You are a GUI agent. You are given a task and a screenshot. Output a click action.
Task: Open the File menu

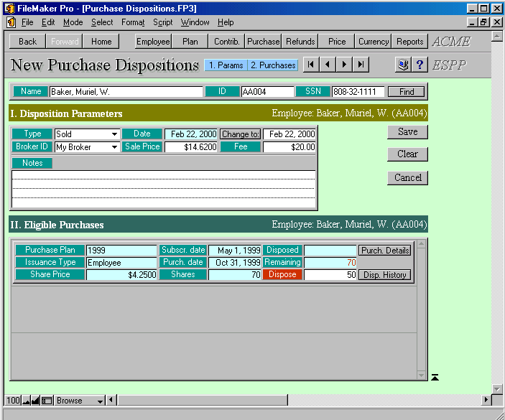point(27,22)
